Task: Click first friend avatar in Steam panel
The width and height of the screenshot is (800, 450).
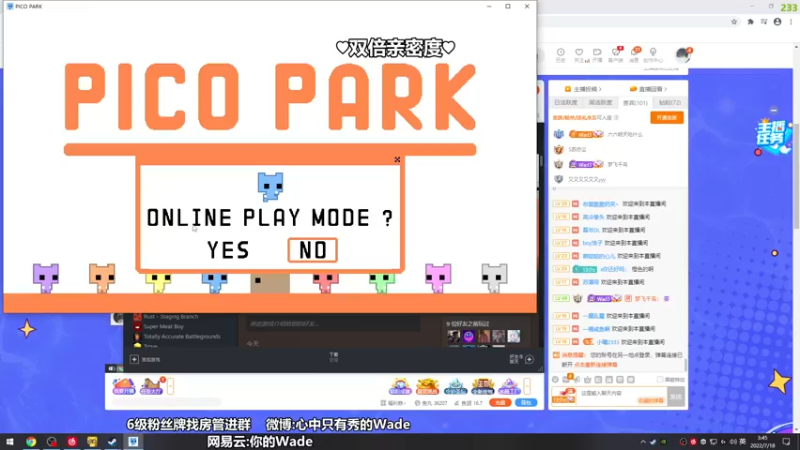Action: 453,336
